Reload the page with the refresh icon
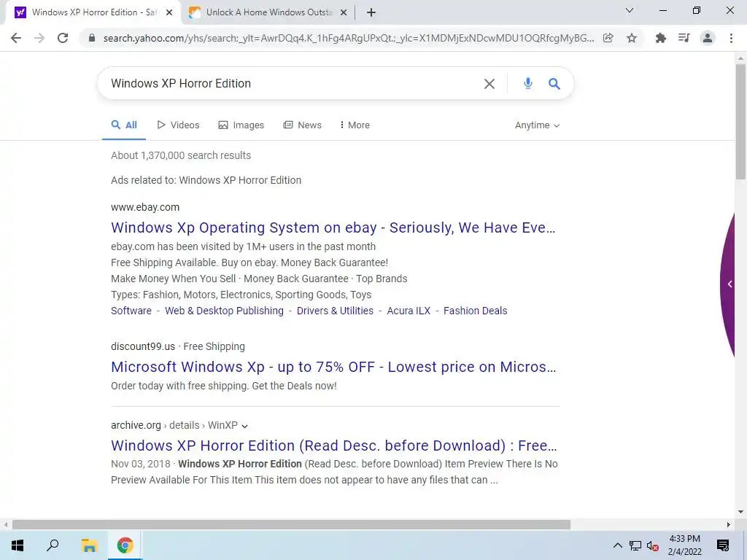 (x=63, y=38)
